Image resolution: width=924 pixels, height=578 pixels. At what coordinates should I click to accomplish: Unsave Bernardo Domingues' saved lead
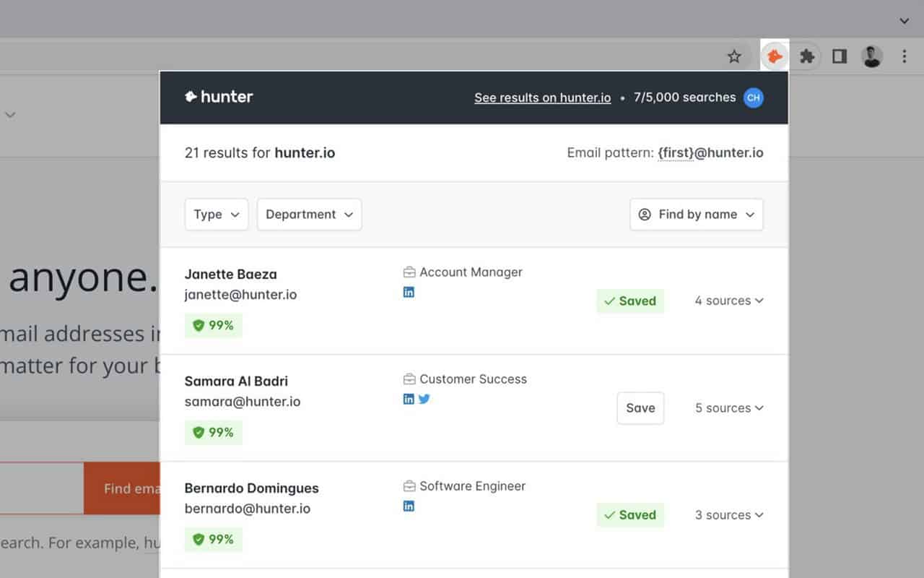pos(630,514)
